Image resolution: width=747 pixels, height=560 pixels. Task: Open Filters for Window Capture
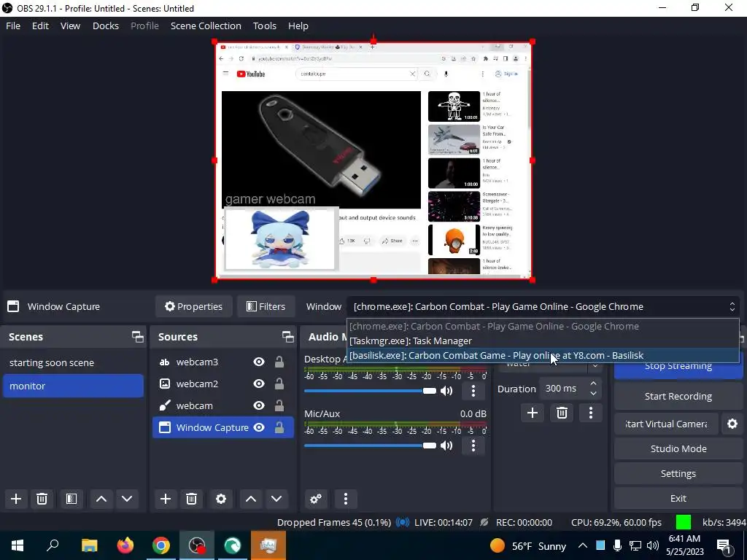(x=266, y=307)
